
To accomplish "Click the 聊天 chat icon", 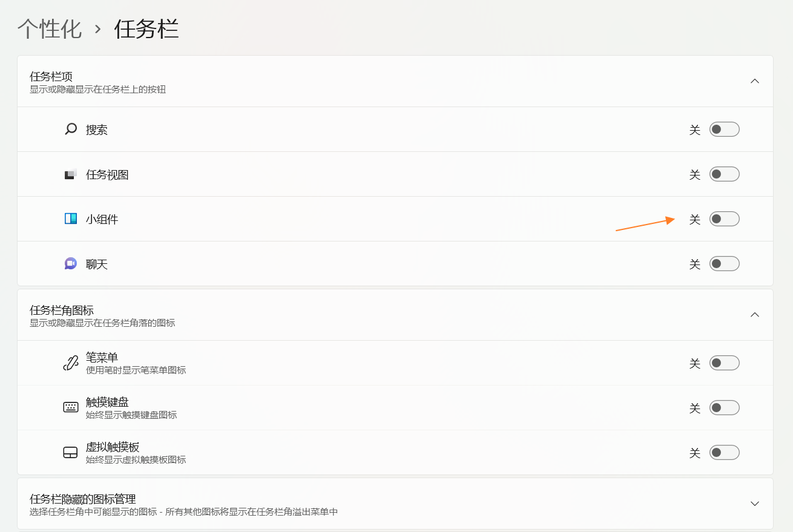I will tap(71, 263).
